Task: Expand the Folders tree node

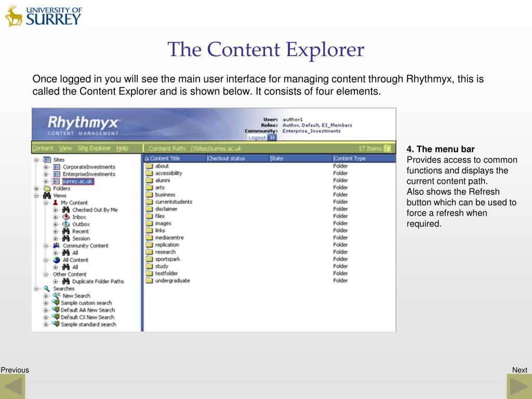Action: [36, 188]
